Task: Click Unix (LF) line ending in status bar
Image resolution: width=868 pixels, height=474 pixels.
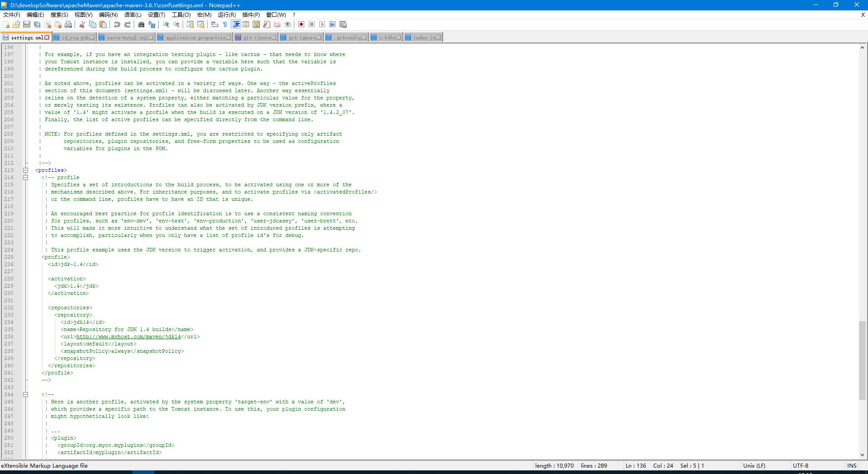Action: coord(754,465)
